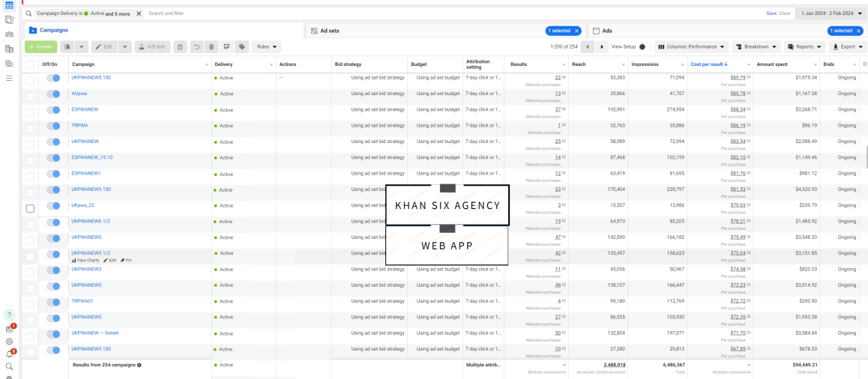Click the Duplicate campaign icon
This screenshot has height=379, width=868.
pyautogui.click(x=67, y=47)
